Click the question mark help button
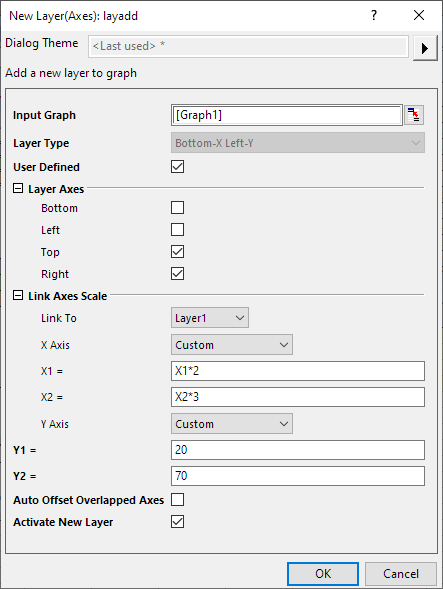 [x=373, y=15]
